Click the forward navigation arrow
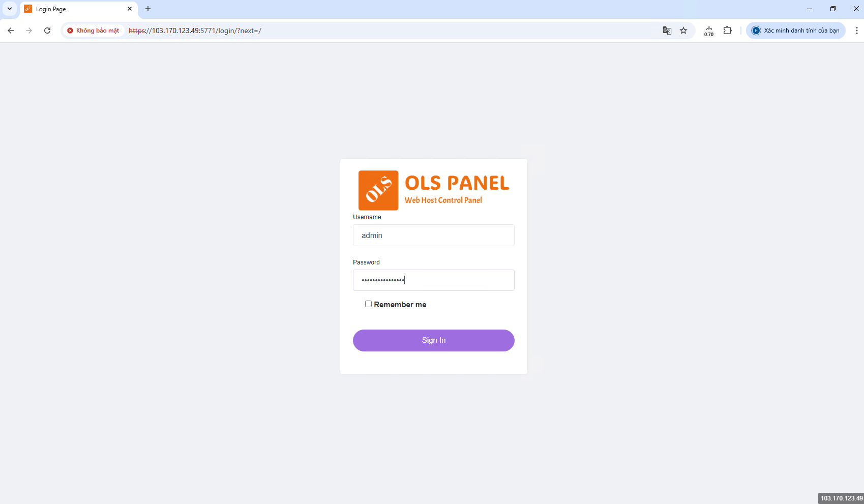Viewport: 864px width, 504px height. [x=29, y=31]
